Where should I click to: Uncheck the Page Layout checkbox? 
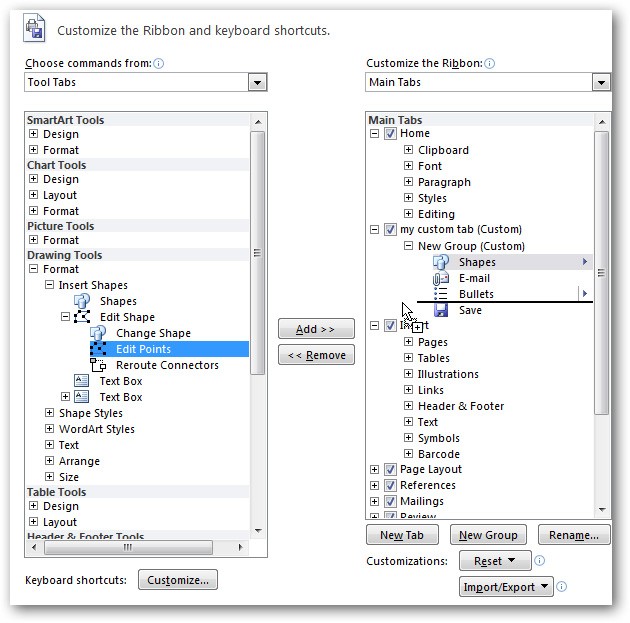pyautogui.click(x=390, y=469)
